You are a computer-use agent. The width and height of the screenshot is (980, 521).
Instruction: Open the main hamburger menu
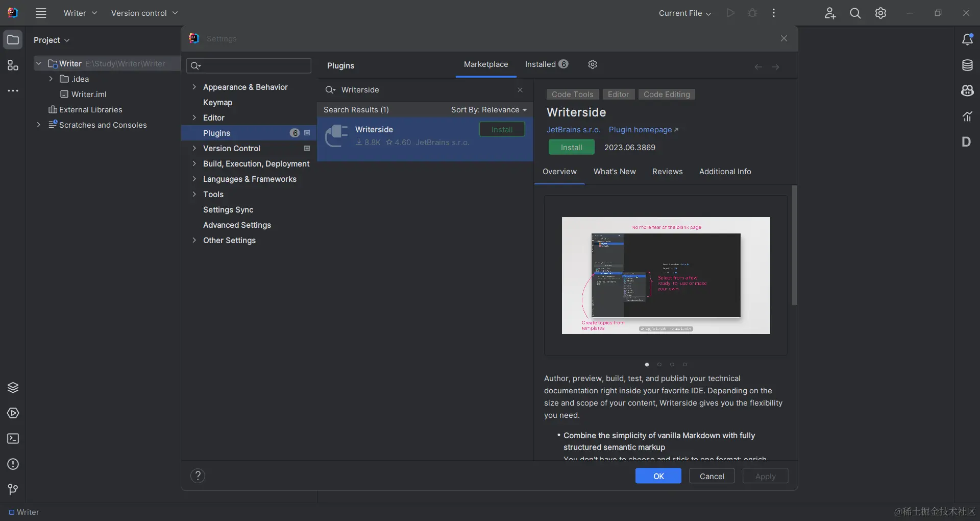coord(41,13)
